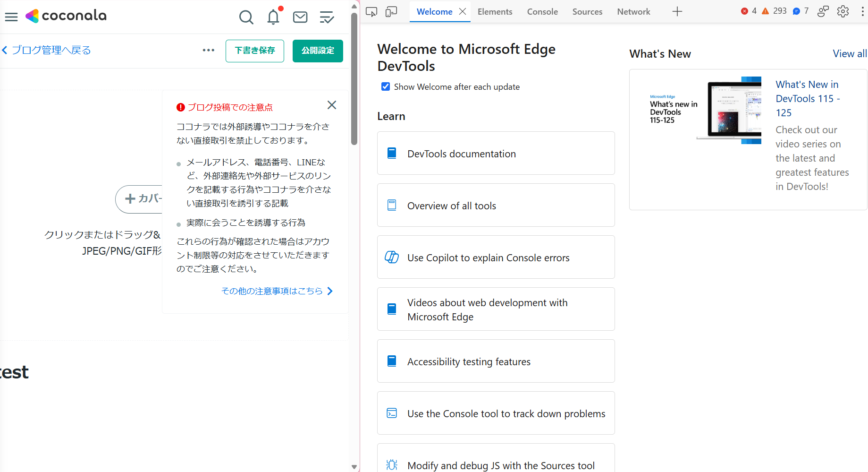Click the View all link

850,54
